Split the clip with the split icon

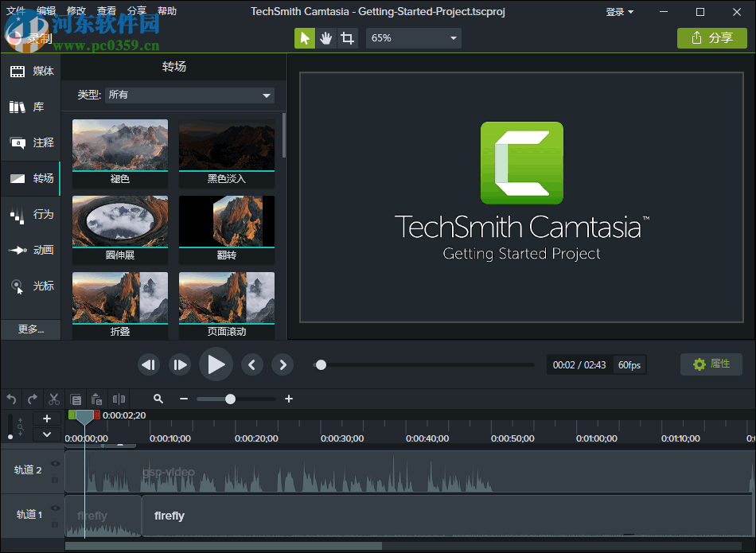119,399
